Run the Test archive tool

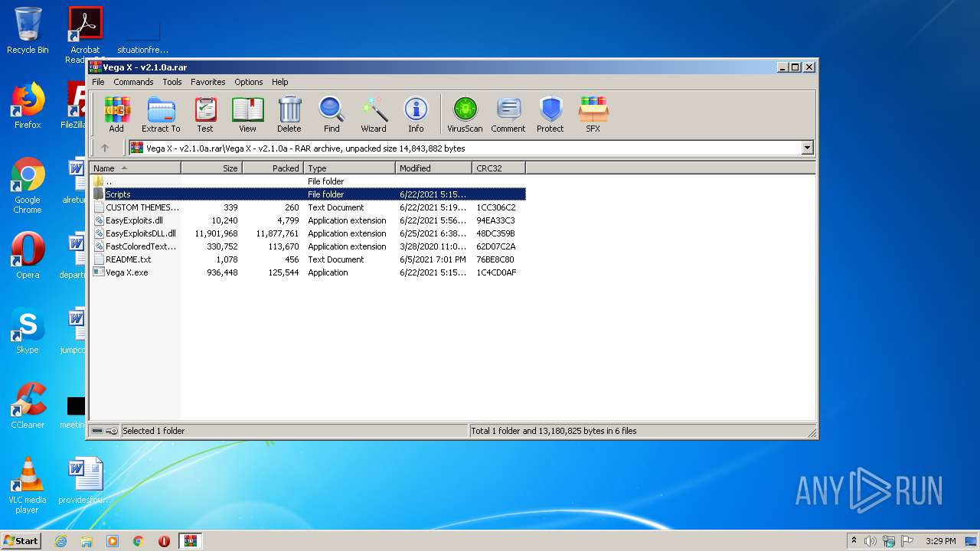205,115
